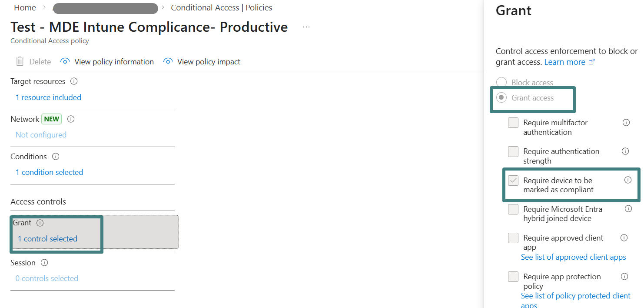Open Conditional Access | Policies breadcrumb
Viewport: 644px width, 308px height.
[222, 8]
